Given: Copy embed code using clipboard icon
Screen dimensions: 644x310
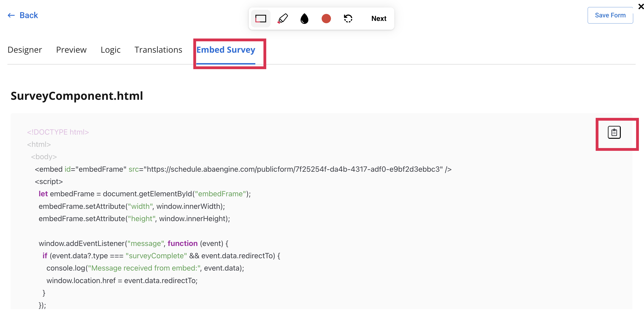Looking at the screenshot, I should (614, 132).
